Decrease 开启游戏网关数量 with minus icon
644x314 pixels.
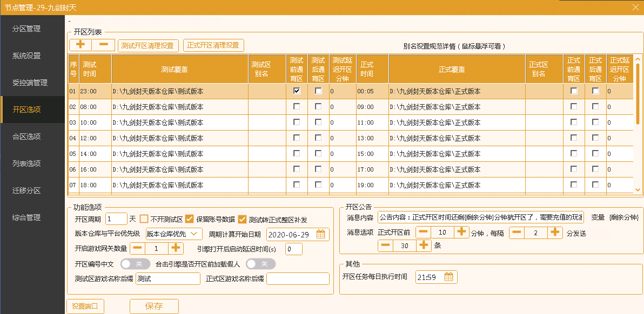(138, 248)
